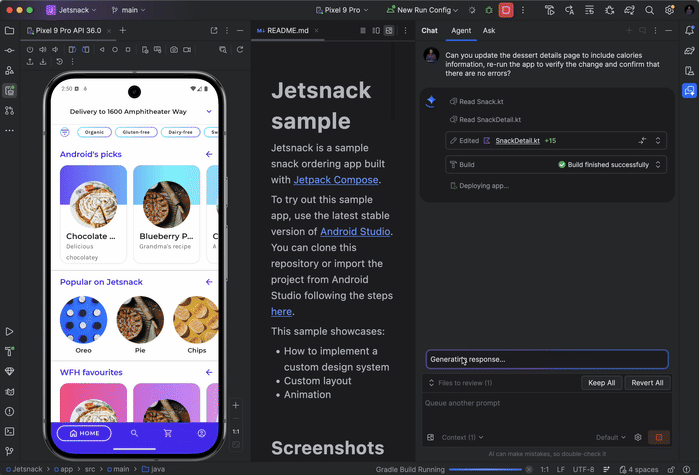Click the debug bug icon in top toolbar
Screen dimensions: 699x475
tap(487, 10)
